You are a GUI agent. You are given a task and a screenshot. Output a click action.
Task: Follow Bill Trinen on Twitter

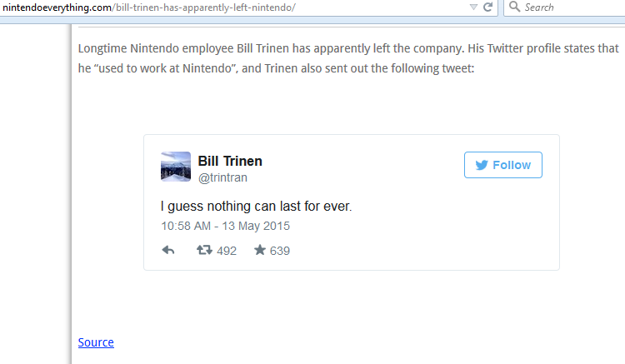[502, 165]
